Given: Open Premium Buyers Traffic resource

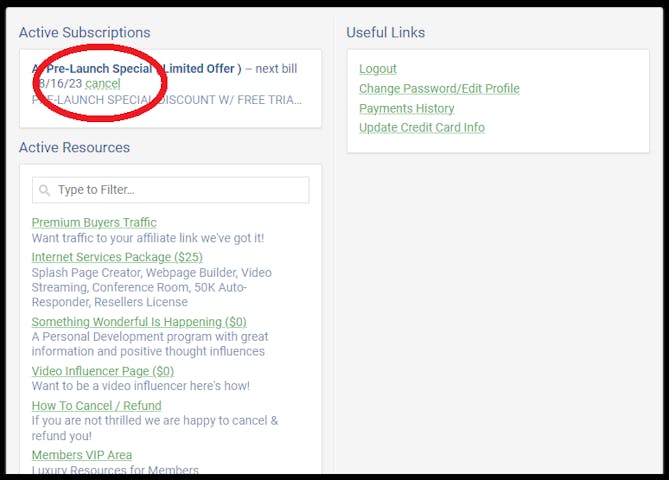Looking at the screenshot, I should tap(94, 222).
